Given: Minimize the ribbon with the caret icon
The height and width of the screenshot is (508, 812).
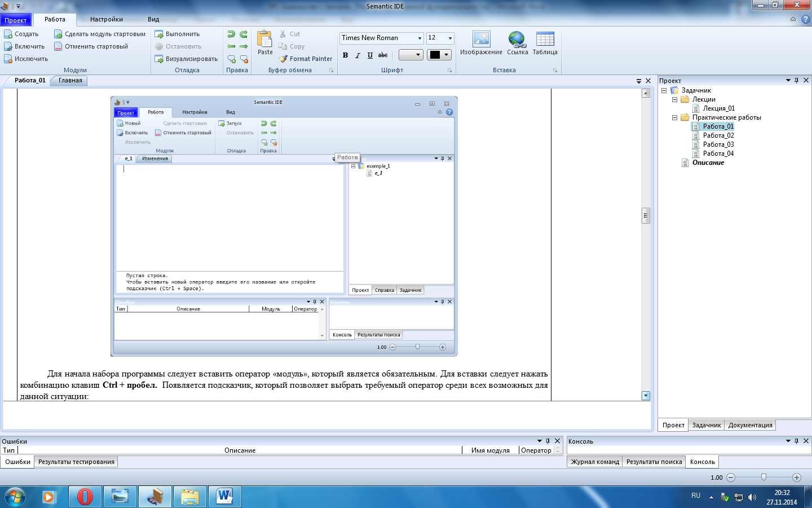Looking at the screenshot, I should [793, 19].
